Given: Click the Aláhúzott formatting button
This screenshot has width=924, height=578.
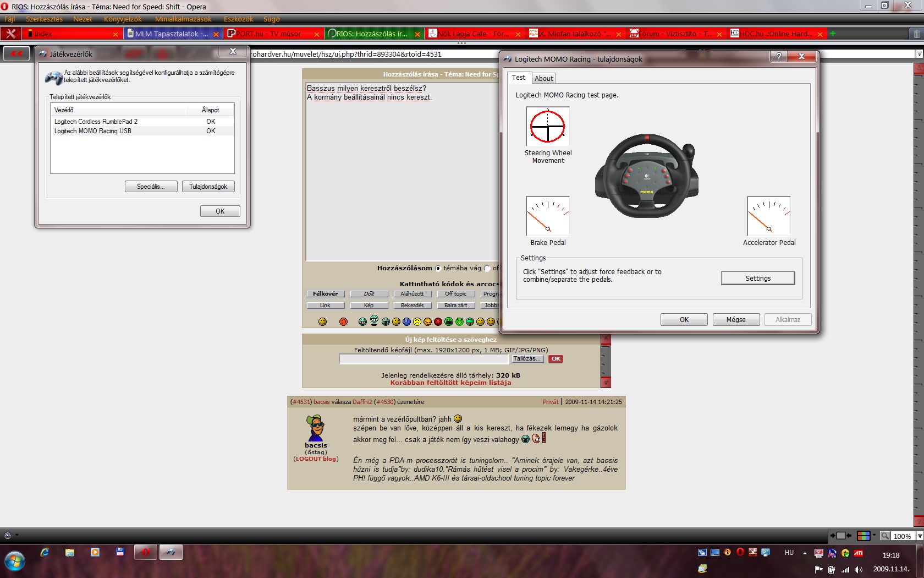Looking at the screenshot, I should [413, 294].
